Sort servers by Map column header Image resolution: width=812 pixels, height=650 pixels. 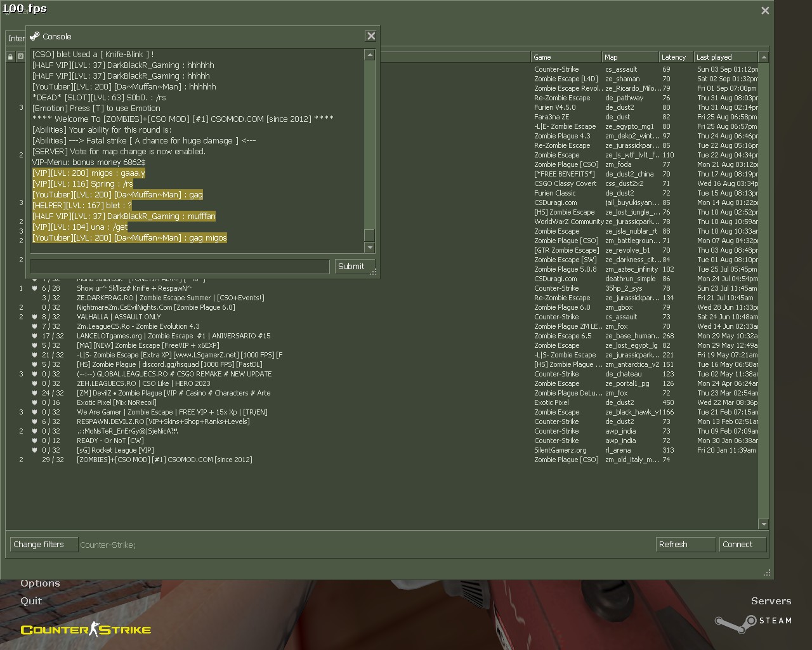[629, 57]
